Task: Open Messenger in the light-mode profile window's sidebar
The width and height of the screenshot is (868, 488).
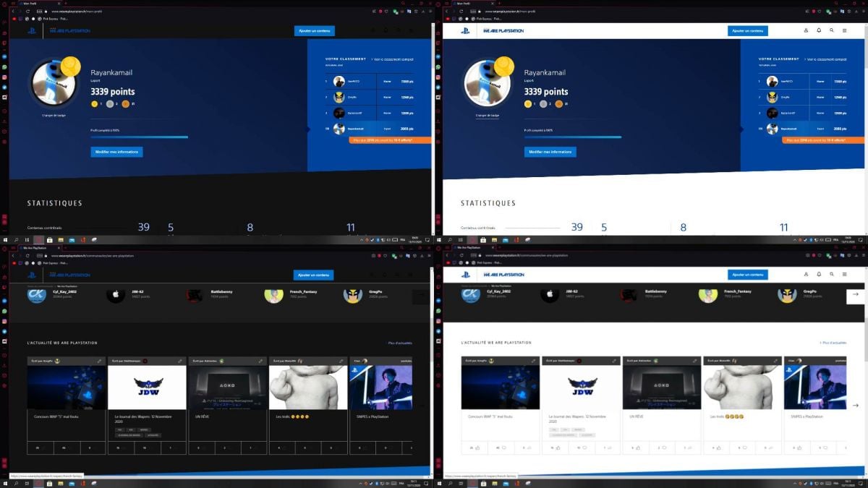Action: [x=438, y=56]
